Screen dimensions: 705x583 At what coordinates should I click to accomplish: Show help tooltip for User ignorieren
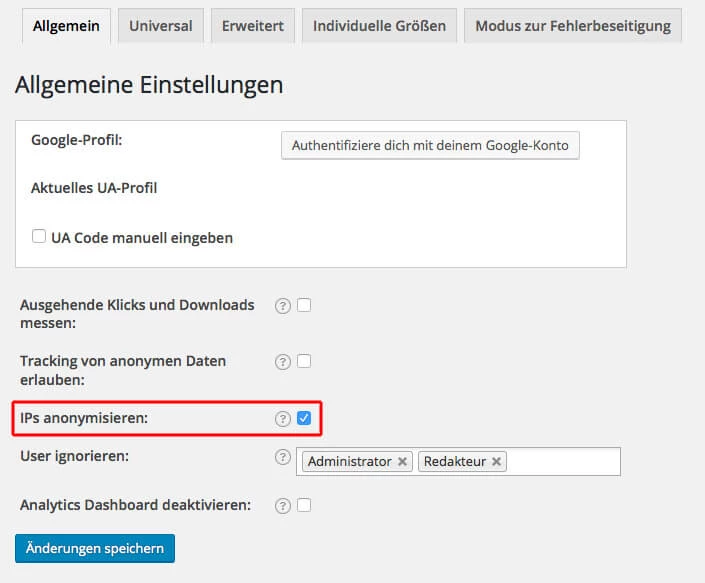click(x=283, y=457)
